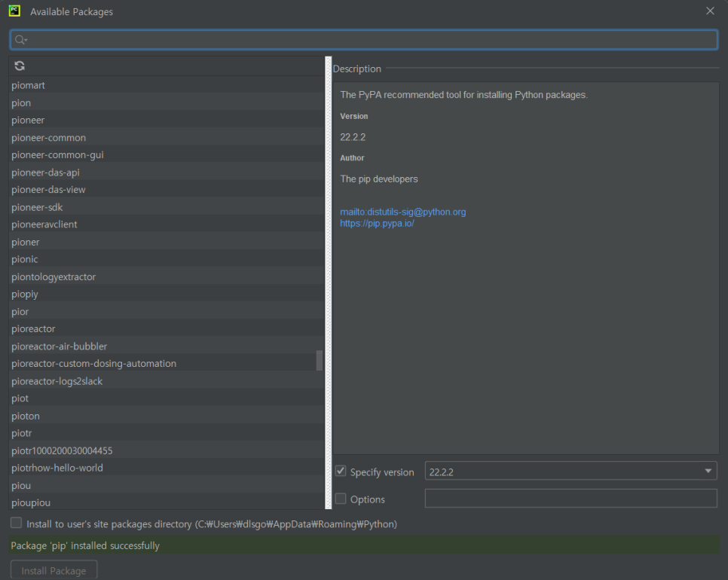Select the piontologyextractor package
Viewport: 728px width, 580px height.
[167, 277]
